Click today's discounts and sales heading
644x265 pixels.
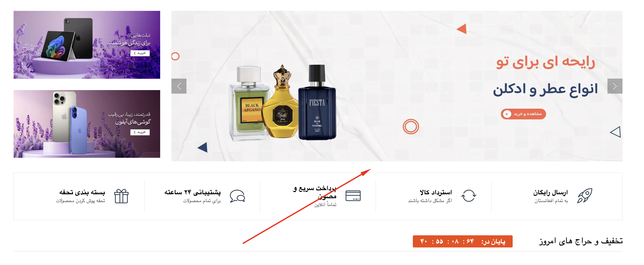(x=581, y=241)
